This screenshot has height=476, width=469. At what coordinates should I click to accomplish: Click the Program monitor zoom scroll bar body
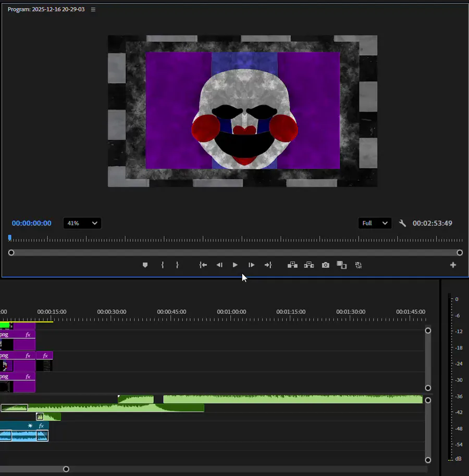pos(236,253)
